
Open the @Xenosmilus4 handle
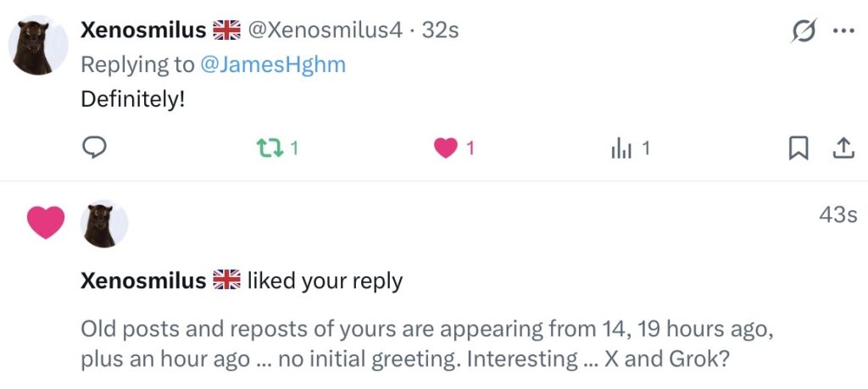click(325, 31)
